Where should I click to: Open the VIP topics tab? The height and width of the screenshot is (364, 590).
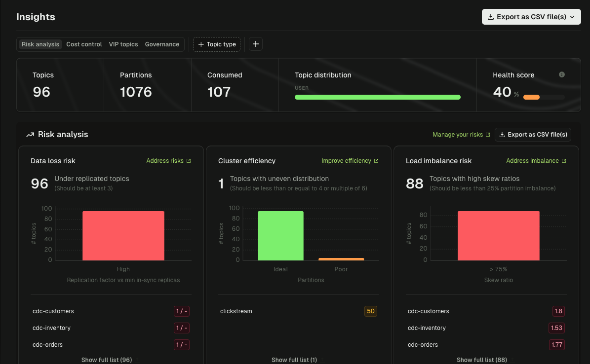(123, 44)
